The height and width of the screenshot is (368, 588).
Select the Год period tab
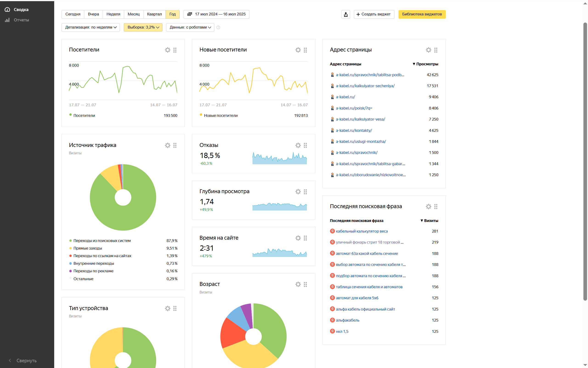pos(172,14)
